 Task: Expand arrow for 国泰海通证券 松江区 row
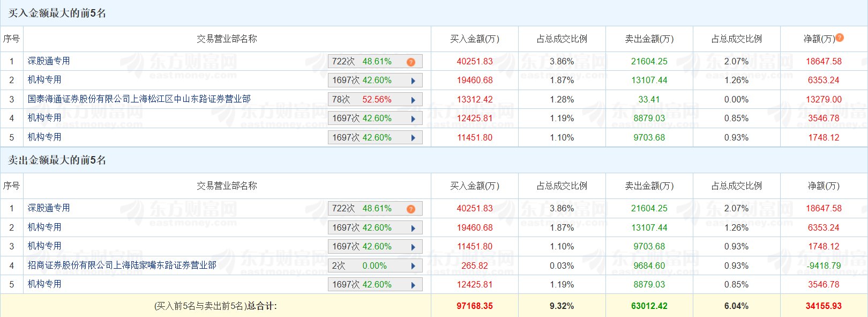[x=413, y=100]
